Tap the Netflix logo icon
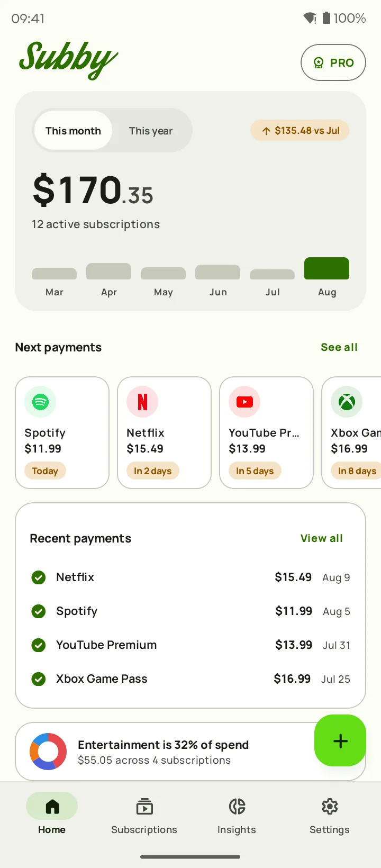The width and height of the screenshot is (381, 868). click(142, 402)
